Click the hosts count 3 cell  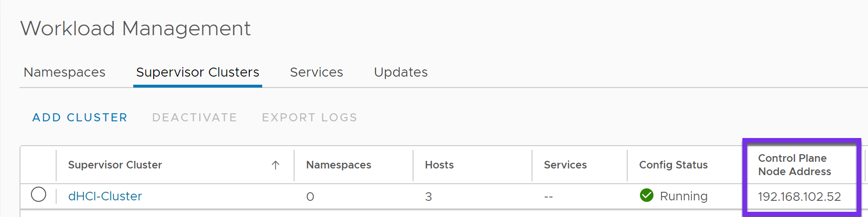click(x=429, y=197)
